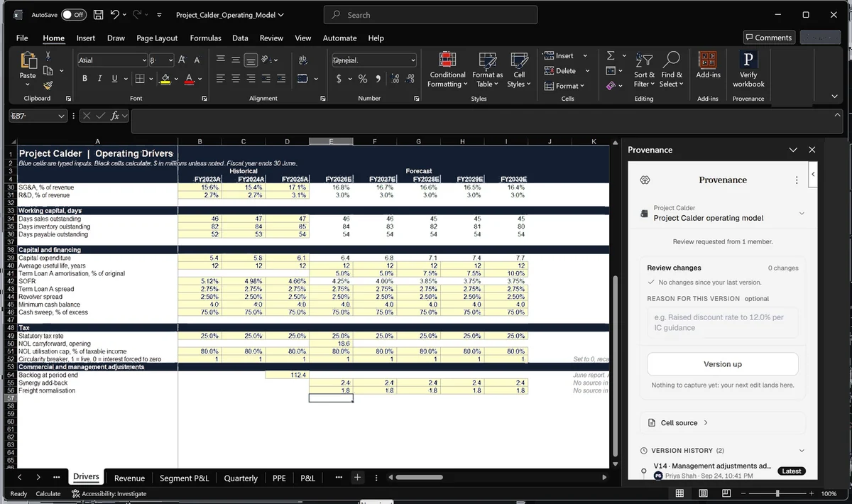Click the reason for this version field
Screen dimensions: 852x504
pos(723,322)
